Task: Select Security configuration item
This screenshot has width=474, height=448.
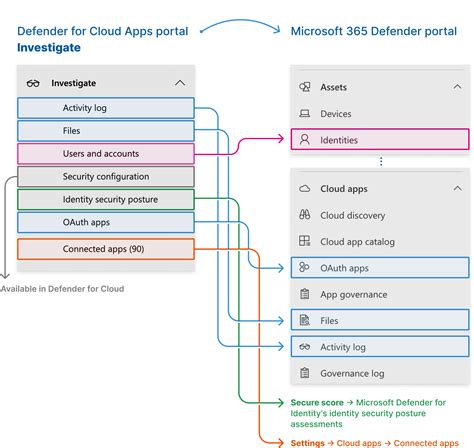Action: pos(106,177)
